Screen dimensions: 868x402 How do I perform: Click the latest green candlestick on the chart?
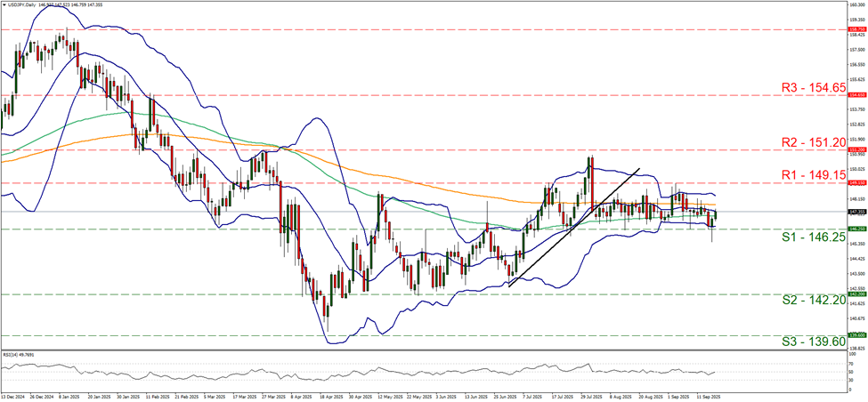(x=717, y=214)
